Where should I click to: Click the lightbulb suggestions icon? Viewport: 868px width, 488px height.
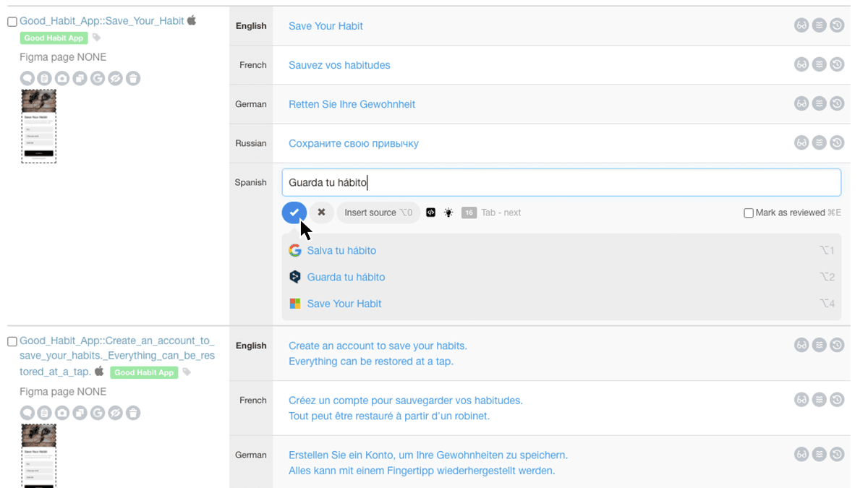(448, 213)
